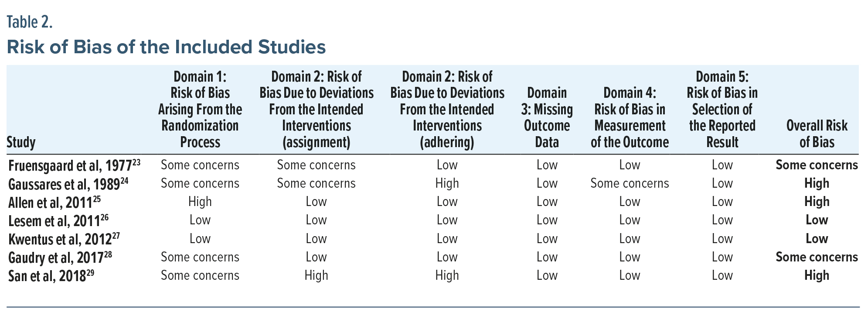
Task: Select the Domain 3 Missing Outcome Data header
Action: 547,117
